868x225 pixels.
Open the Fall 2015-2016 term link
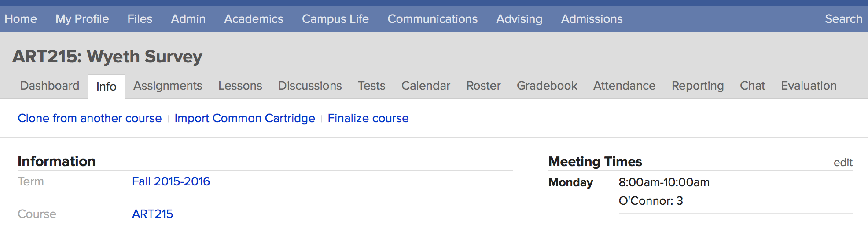[x=171, y=181]
